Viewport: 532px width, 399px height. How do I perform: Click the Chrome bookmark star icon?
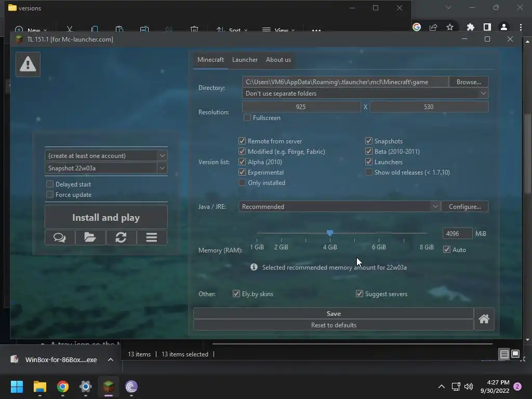(x=450, y=27)
